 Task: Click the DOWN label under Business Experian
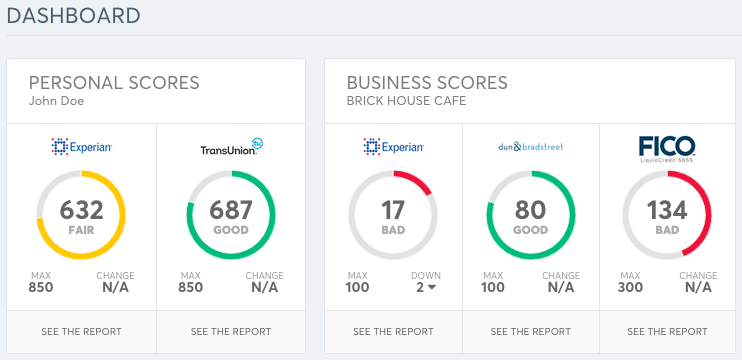[x=426, y=275]
